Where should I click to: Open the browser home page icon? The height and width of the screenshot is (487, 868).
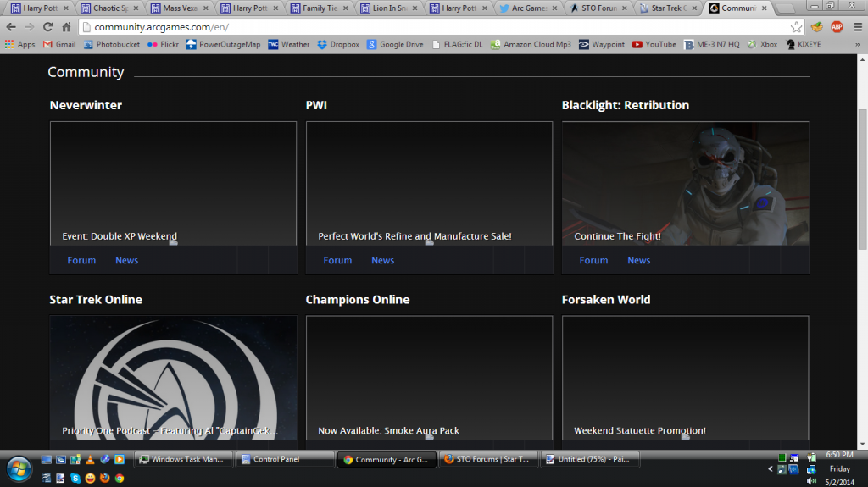(66, 26)
